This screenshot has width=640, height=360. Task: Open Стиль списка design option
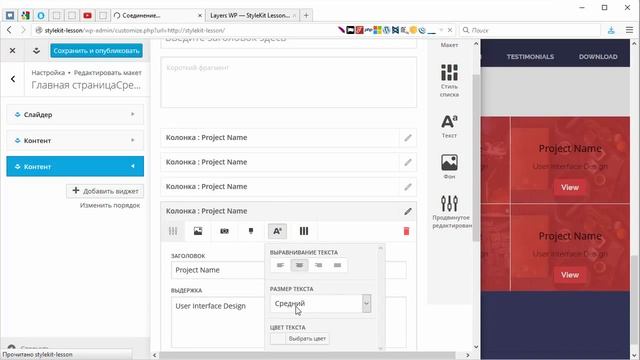click(449, 80)
